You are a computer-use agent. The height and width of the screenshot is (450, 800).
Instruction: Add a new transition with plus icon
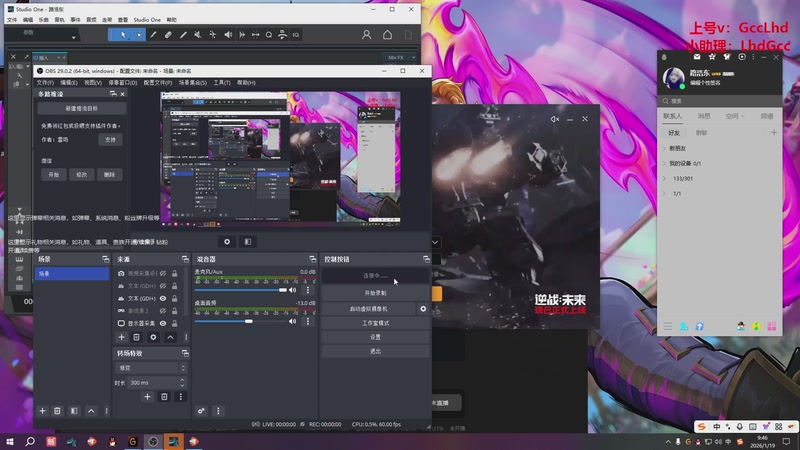tap(147, 397)
